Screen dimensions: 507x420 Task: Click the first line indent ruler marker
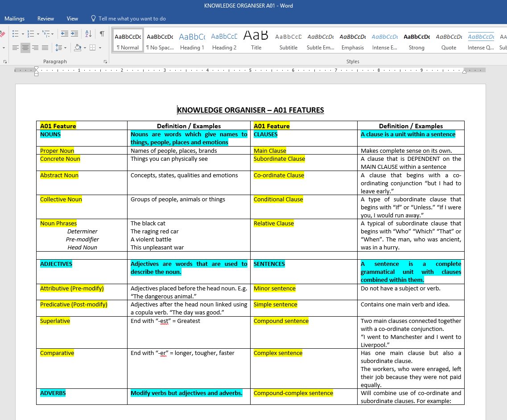(x=36, y=68)
